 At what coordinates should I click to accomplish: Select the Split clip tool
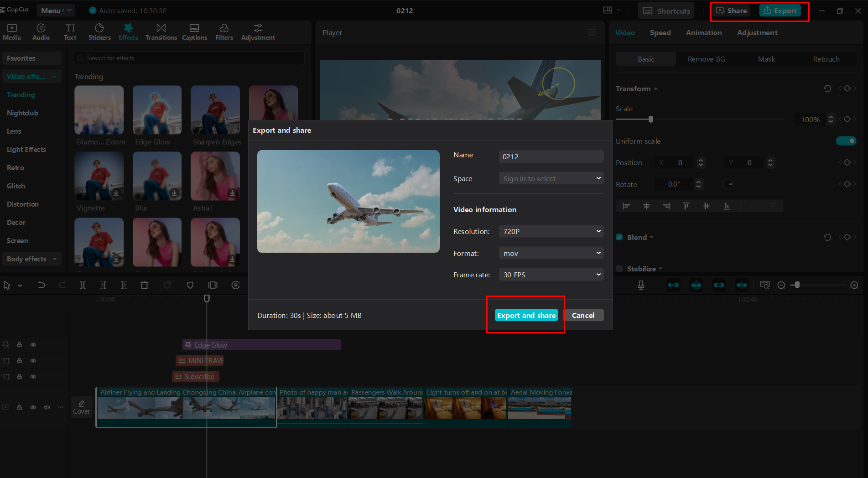(x=83, y=285)
